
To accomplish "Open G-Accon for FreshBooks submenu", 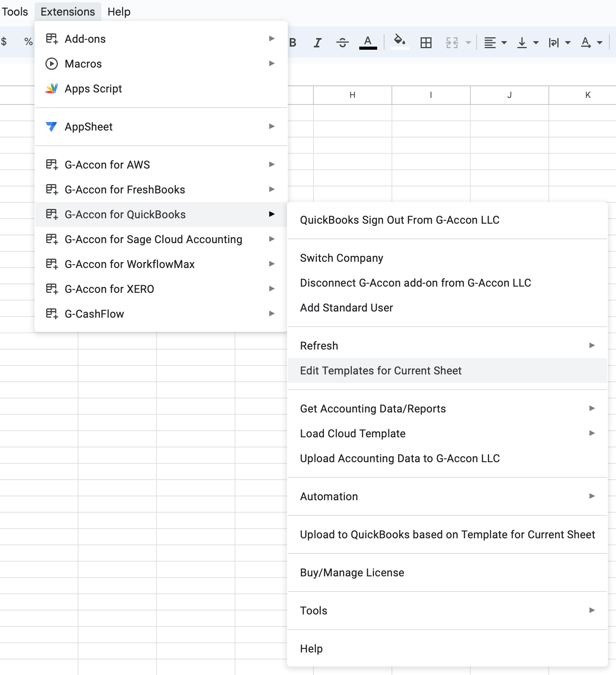I will point(161,190).
